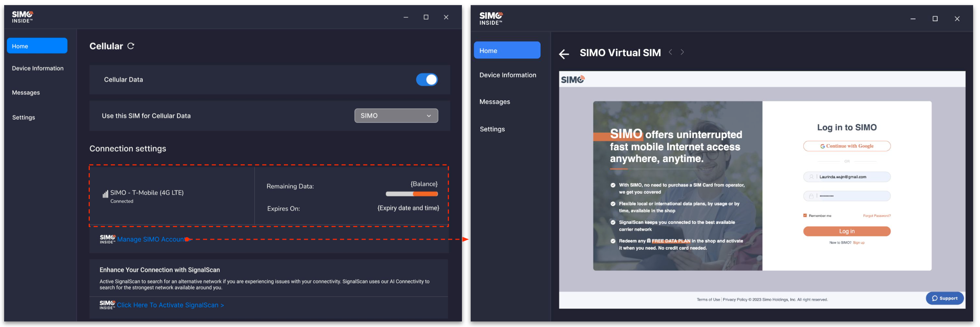Screen dimensions: 980x327
Task: Click the Remaining Data progress bar
Action: coord(412,194)
